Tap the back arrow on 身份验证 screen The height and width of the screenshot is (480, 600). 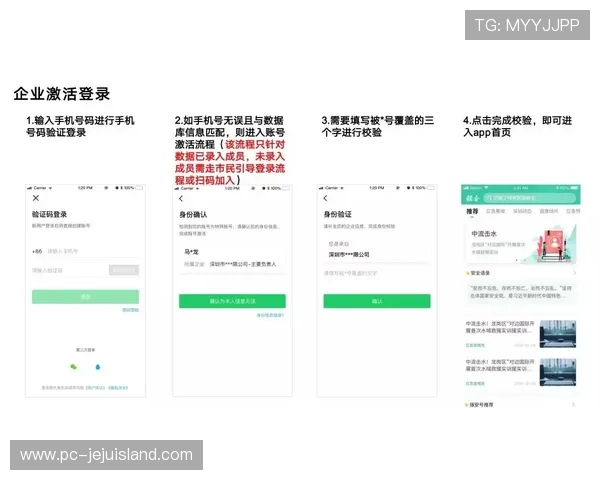pos(325,198)
